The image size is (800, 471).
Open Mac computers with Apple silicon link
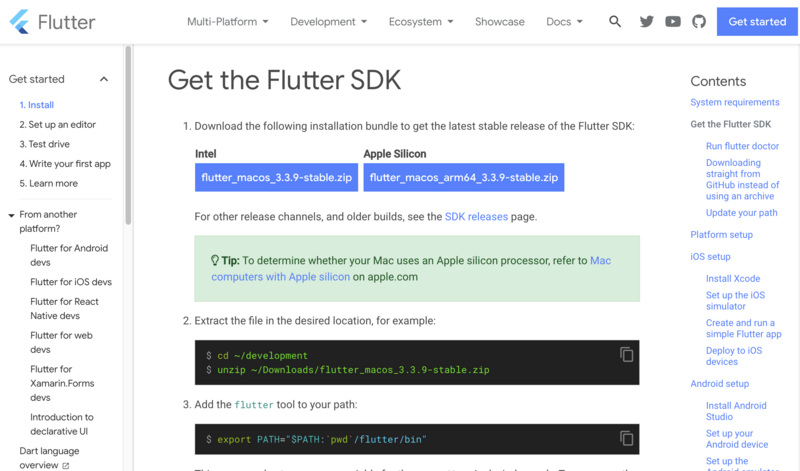tap(411, 268)
